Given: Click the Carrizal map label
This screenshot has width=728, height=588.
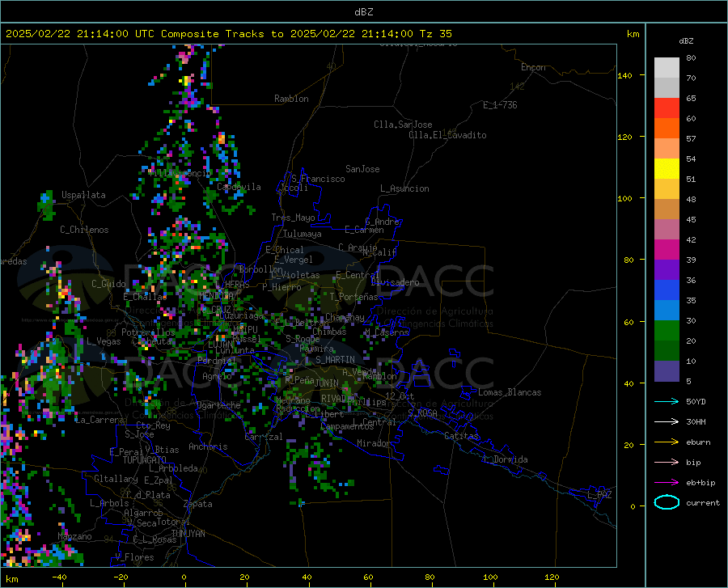Looking at the screenshot, I should (x=263, y=437).
